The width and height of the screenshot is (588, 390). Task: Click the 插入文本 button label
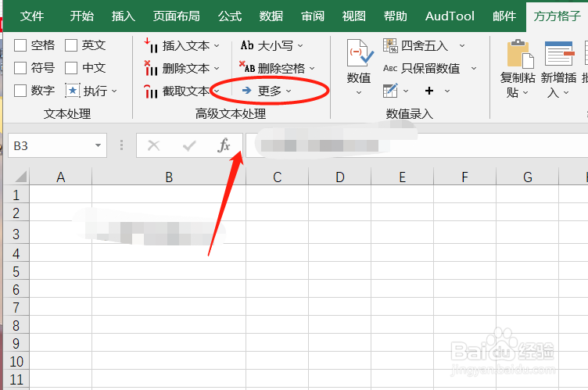click(x=186, y=46)
